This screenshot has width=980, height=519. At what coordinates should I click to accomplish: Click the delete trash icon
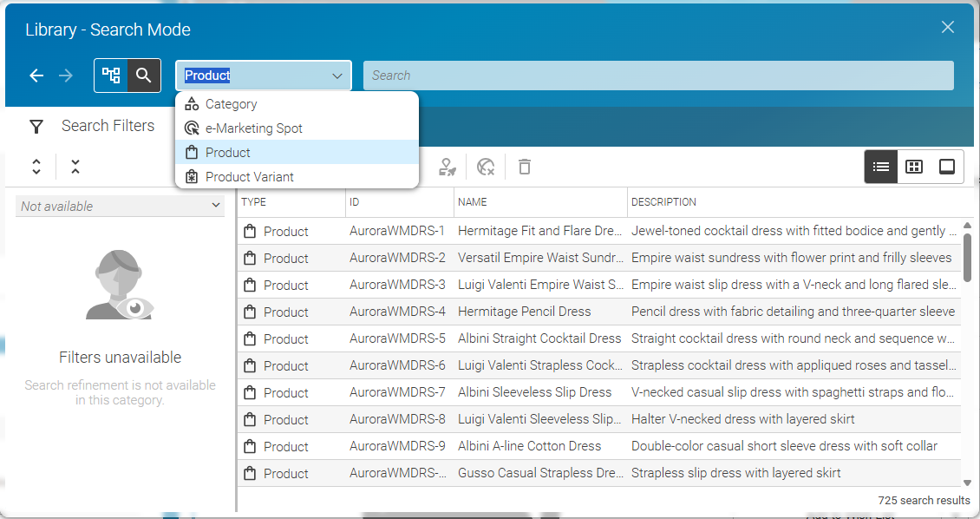[x=524, y=167]
